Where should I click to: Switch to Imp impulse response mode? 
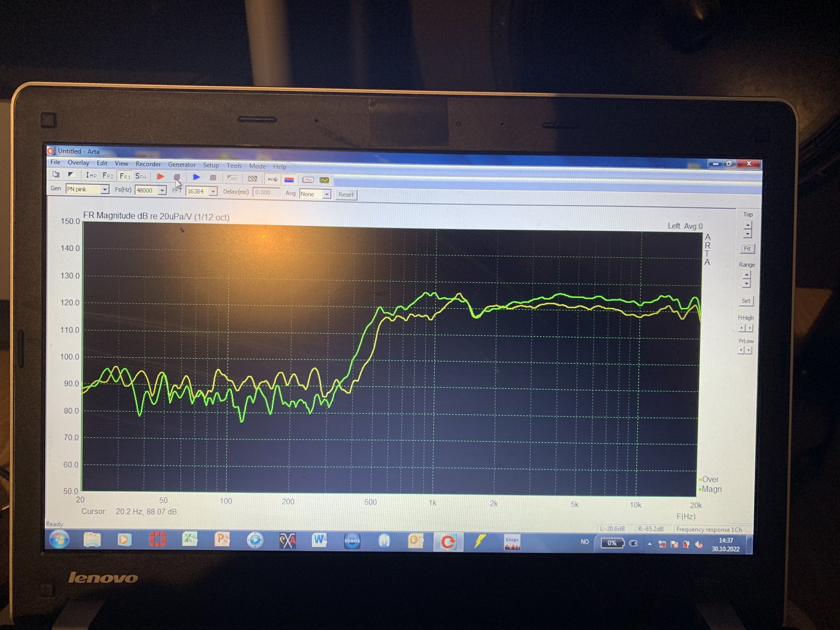click(91, 175)
